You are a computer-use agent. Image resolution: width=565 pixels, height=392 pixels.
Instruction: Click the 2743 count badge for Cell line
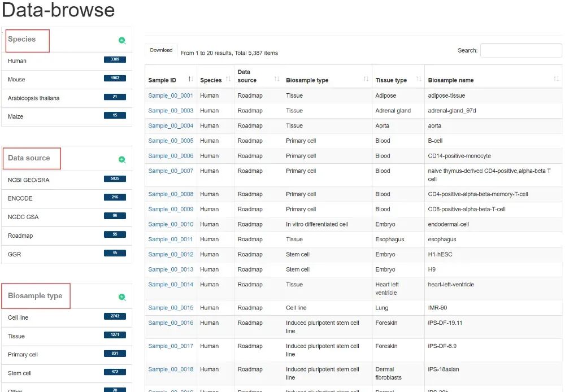tap(115, 316)
